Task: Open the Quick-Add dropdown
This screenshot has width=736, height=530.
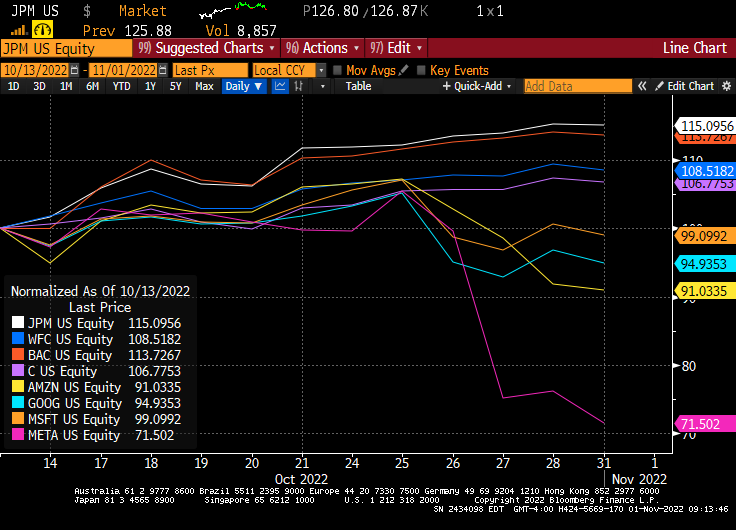Action: pyautogui.click(x=477, y=86)
